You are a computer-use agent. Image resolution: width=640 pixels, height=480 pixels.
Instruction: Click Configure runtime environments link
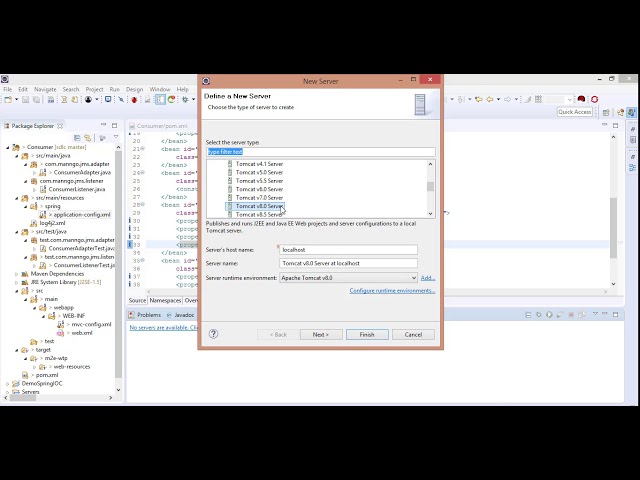(392, 291)
